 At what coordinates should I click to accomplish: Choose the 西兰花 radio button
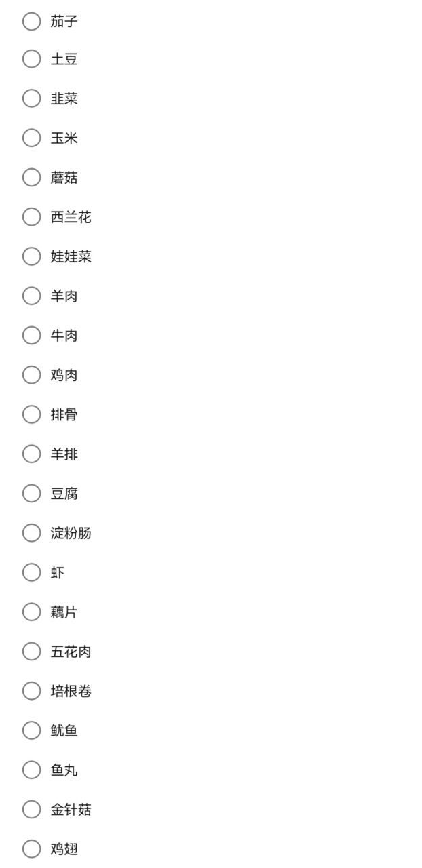(x=32, y=217)
